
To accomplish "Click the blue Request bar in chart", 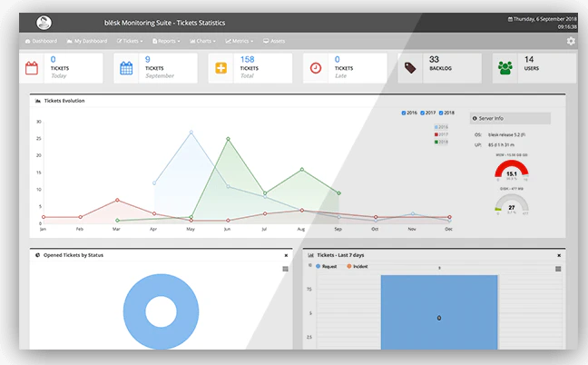I will pyautogui.click(x=439, y=312).
